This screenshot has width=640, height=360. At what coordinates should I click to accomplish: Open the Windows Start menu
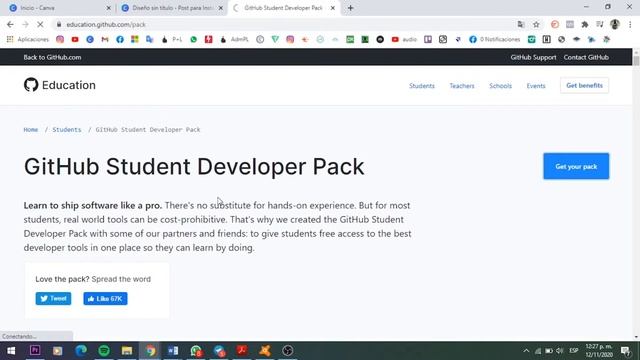pos(11,351)
